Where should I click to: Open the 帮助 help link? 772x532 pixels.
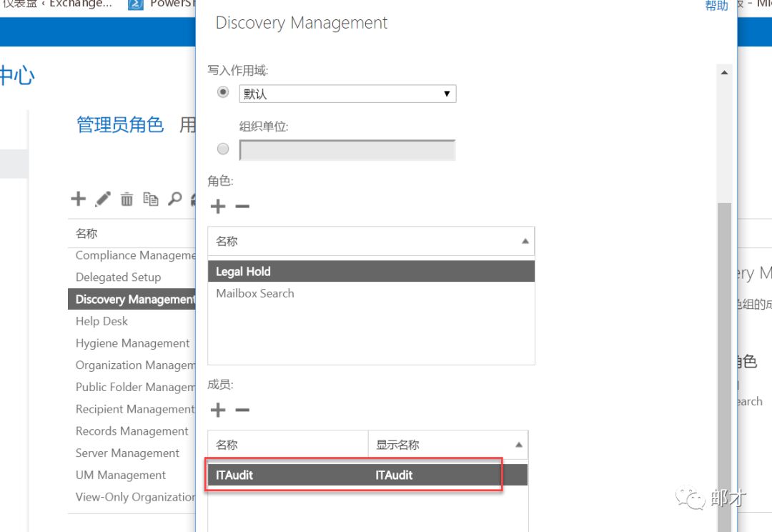[716, 6]
